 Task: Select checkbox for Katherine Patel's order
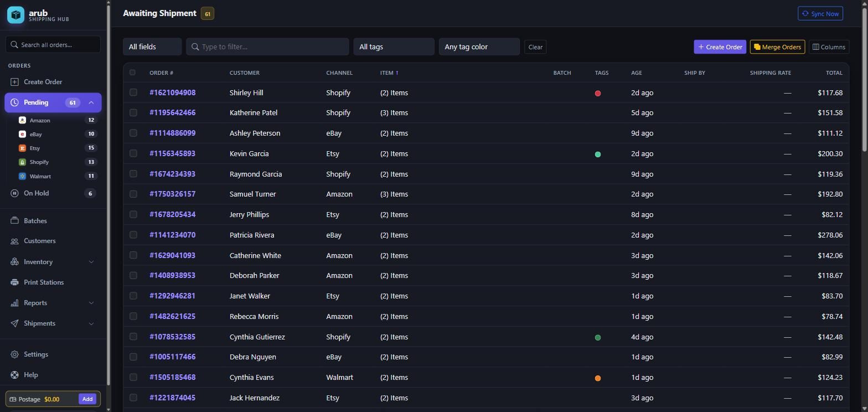point(133,112)
